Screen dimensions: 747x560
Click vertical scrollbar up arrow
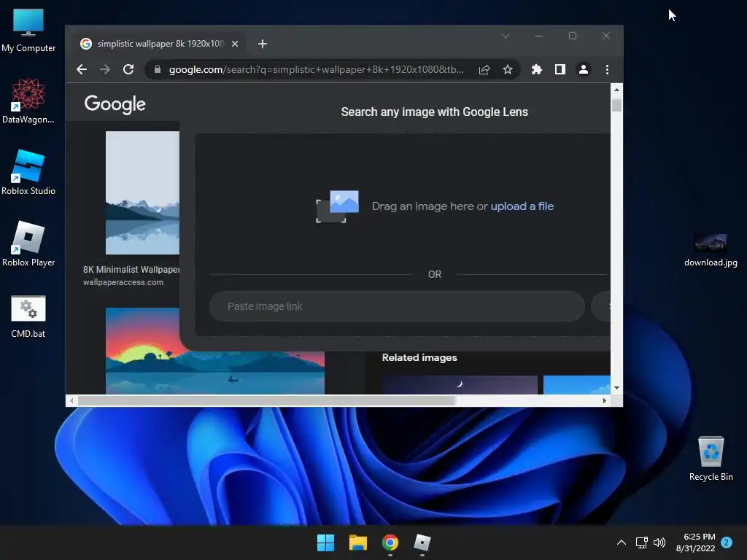(616, 90)
